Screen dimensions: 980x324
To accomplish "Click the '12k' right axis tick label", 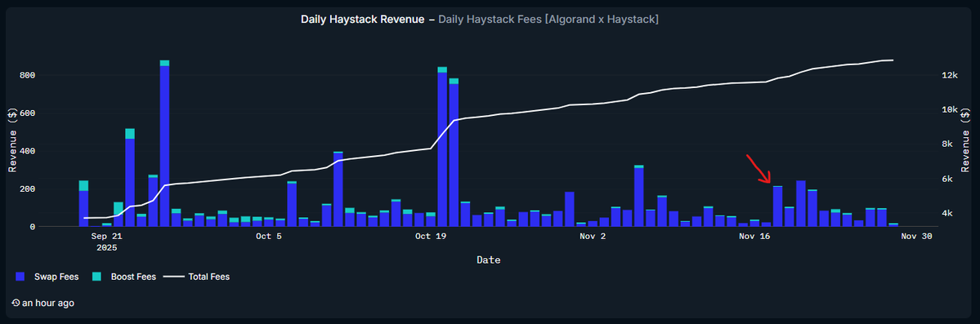I will click(950, 75).
